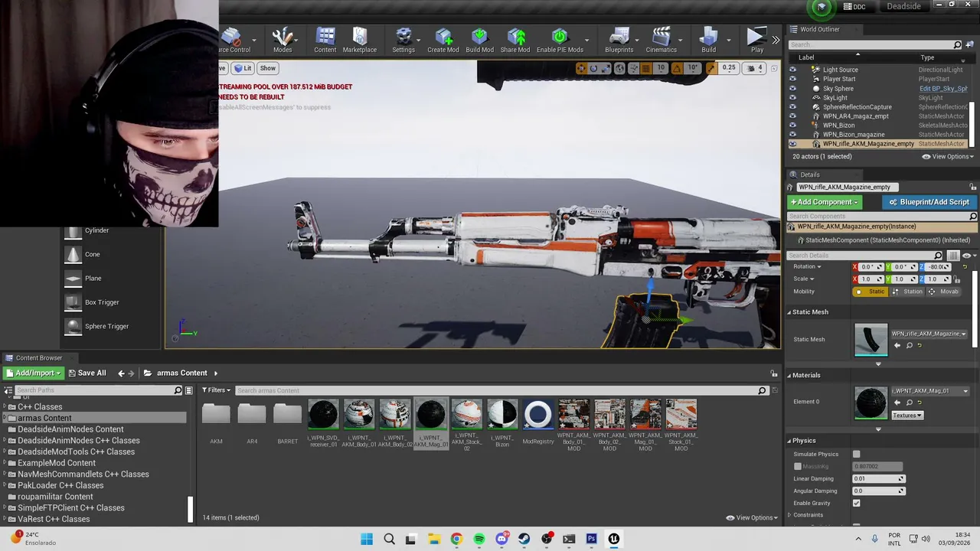Screen dimensions: 980x551
Task: Click the Cinematics toolbar icon
Action: coord(661,40)
